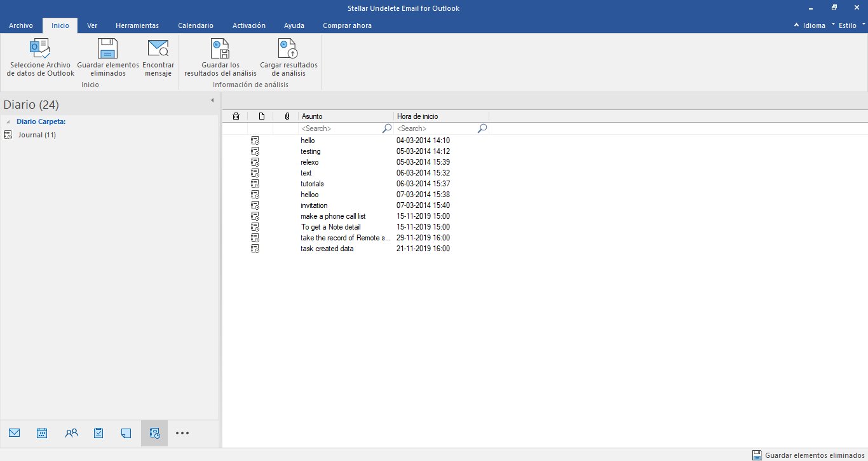
Task: Open the Contacts view icon
Action: click(x=72, y=433)
